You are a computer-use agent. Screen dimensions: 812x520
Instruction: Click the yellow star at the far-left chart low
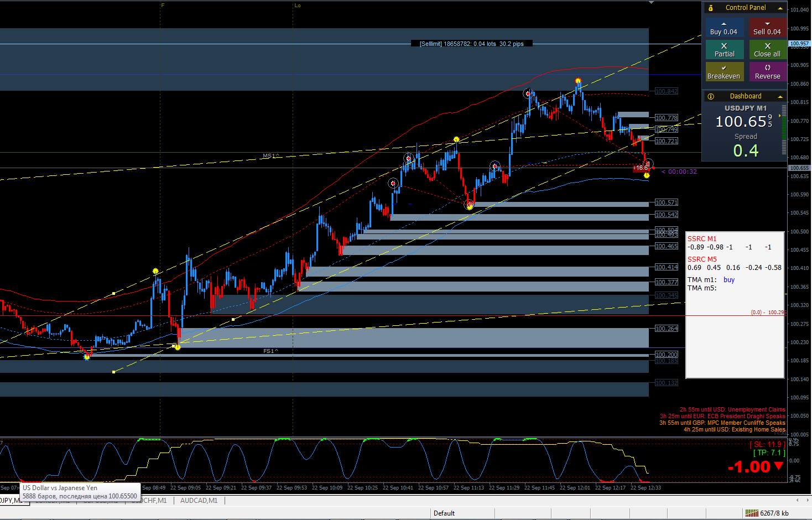86,357
